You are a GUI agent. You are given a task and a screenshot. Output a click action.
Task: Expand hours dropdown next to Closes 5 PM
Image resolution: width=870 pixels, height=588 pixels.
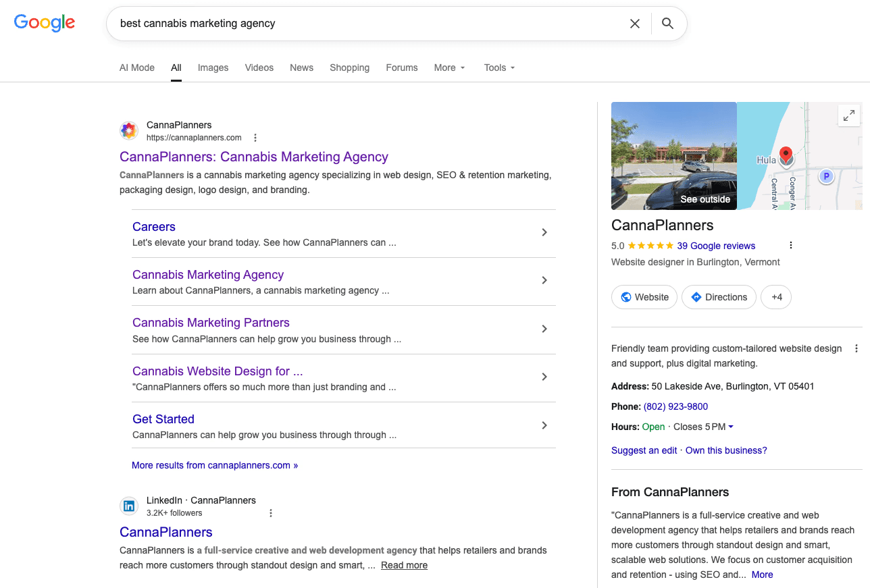pos(731,427)
